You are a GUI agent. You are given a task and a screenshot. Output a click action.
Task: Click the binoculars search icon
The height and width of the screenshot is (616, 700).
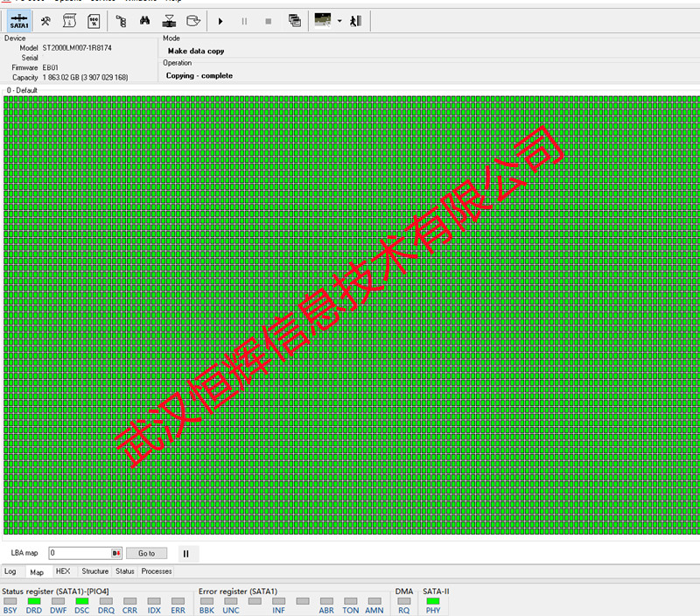pos(144,21)
